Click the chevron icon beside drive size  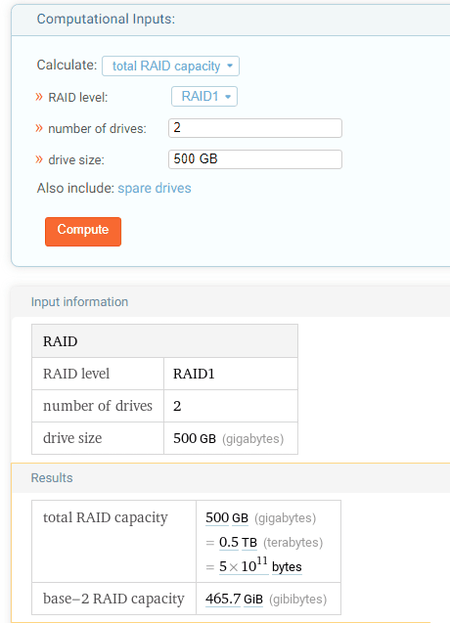point(39,160)
